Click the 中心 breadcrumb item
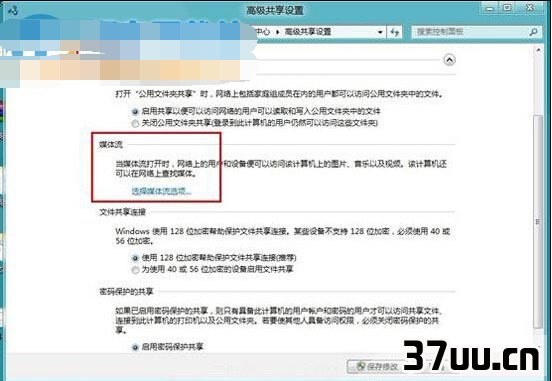552x381 pixels. click(263, 32)
